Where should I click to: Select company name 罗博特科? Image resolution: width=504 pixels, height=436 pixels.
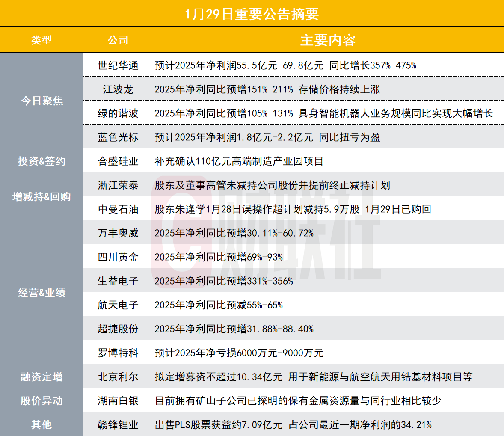118,353
